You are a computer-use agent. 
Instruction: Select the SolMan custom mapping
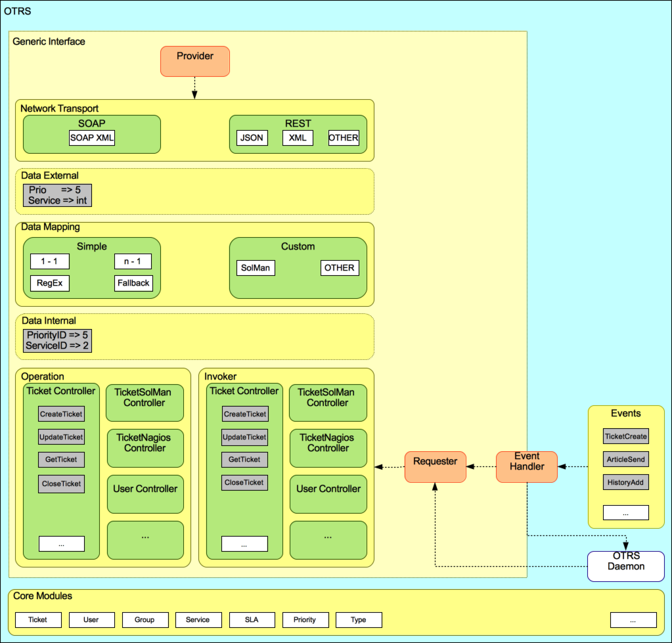point(256,267)
